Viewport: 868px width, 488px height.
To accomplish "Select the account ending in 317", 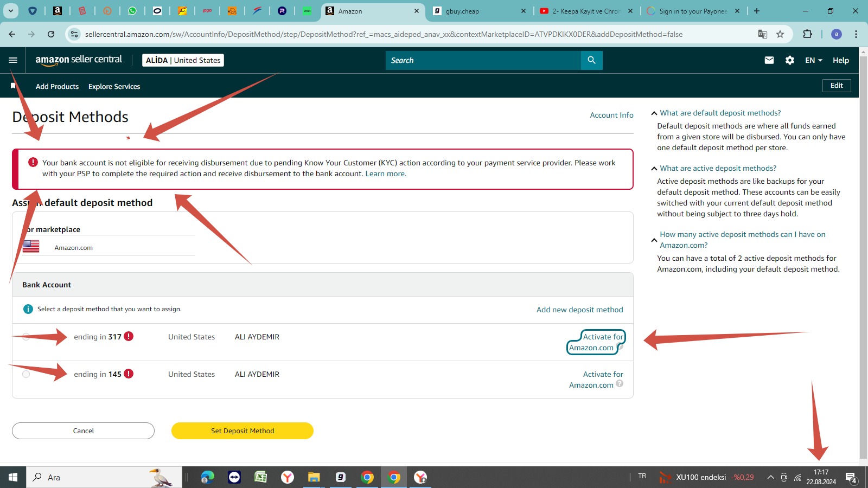I will pos(26,337).
